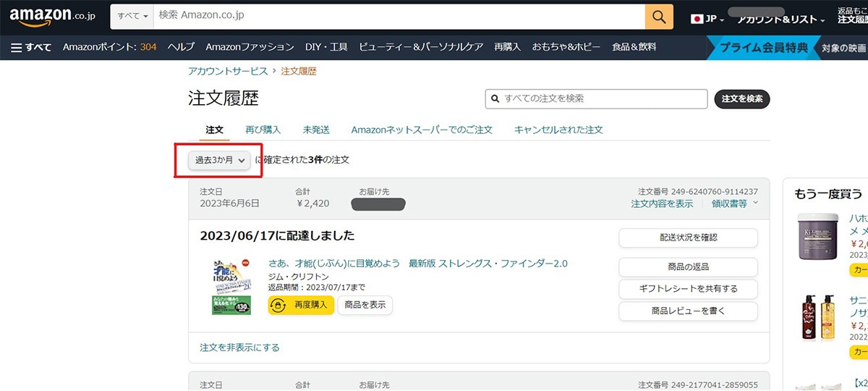Open Amazonファッション in the navigation bar
The height and width of the screenshot is (391, 868).
pos(250,47)
